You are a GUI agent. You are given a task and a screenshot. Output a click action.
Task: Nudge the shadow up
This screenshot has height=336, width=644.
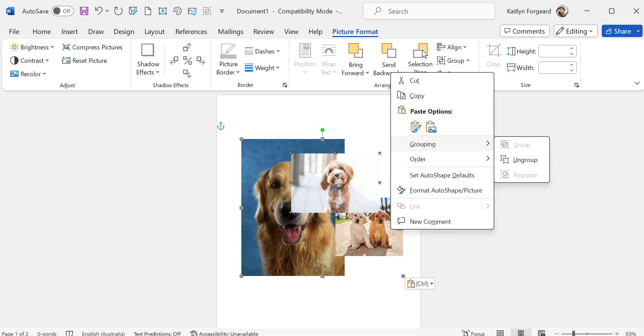pos(187,47)
